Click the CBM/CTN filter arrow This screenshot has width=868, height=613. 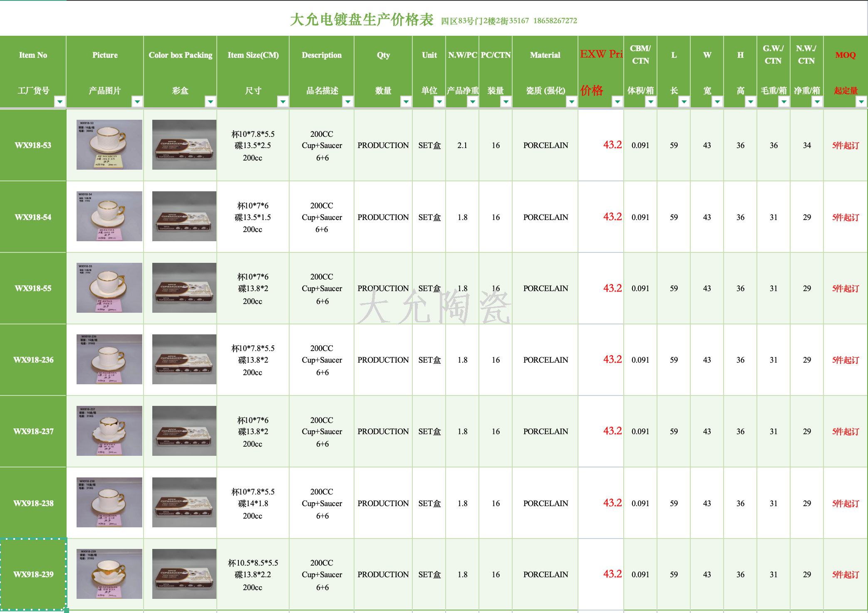(x=651, y=101)
